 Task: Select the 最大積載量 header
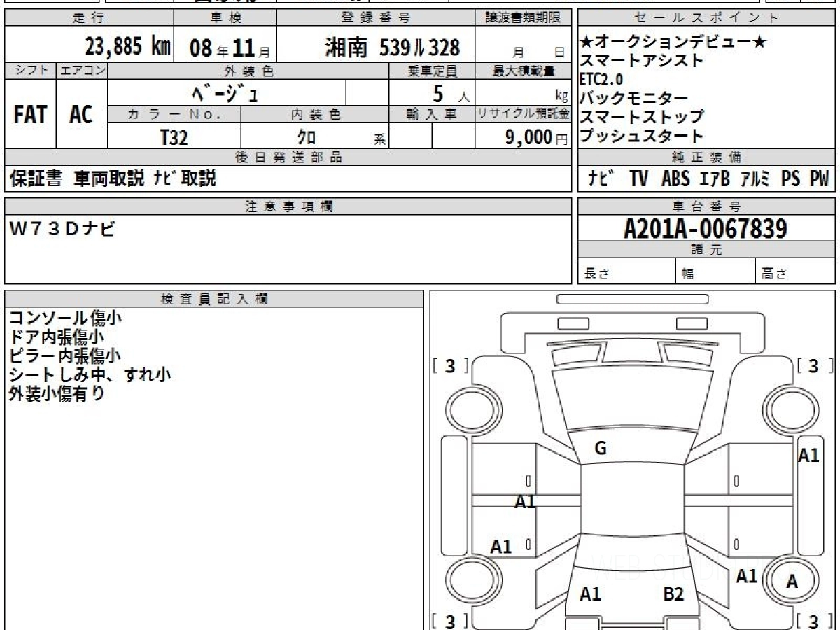tap(524, 71)
